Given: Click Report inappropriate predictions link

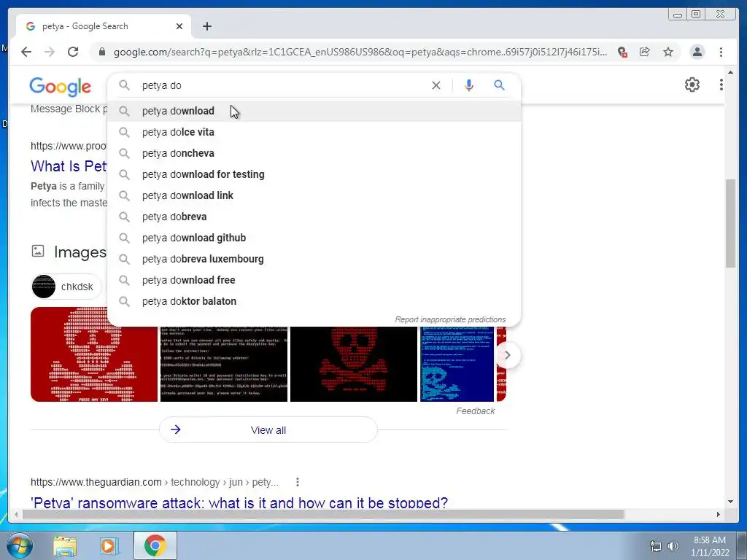Looking at the screenshot, I should (450, 319).
